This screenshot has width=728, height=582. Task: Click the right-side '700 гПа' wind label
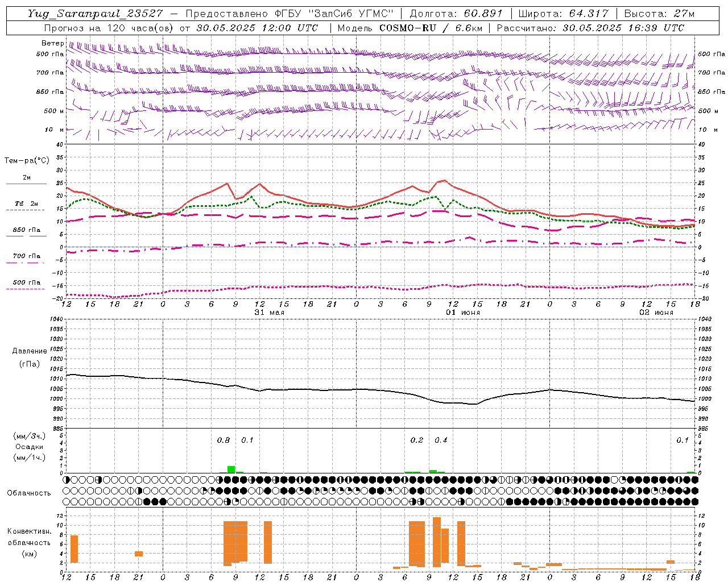tap(712, 73)
